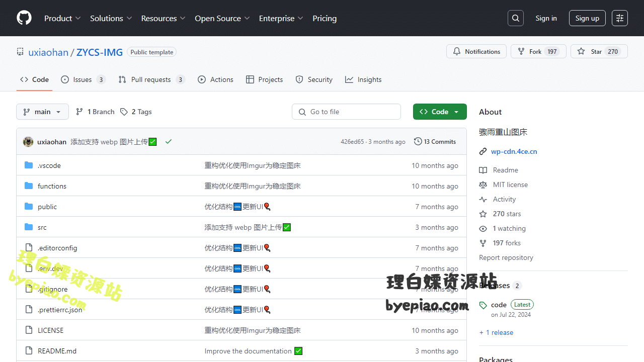This screenshot has width=644, height=362.
Task: Open the 426ed65 commit hash link
Action: pyautogui.click(x=352, y=142)
